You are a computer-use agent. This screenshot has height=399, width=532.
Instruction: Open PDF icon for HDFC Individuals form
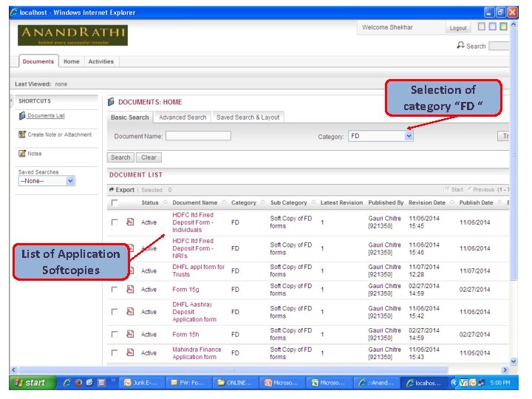130,222
